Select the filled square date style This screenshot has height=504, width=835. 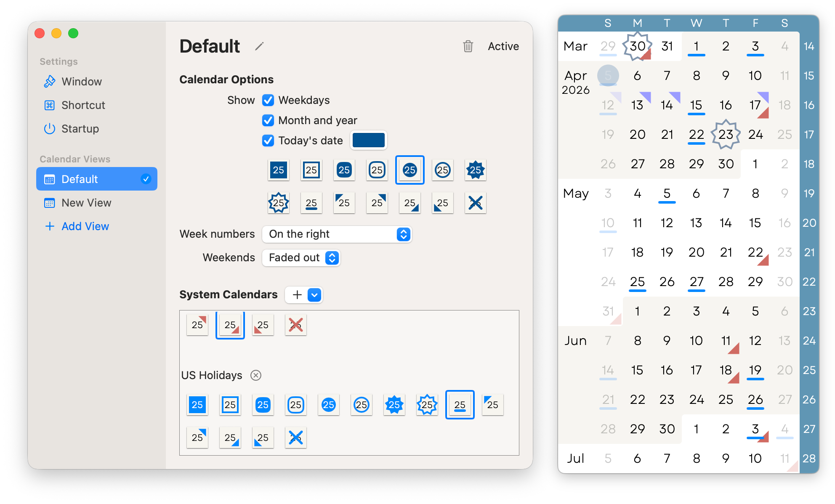[x=278, y=170]
